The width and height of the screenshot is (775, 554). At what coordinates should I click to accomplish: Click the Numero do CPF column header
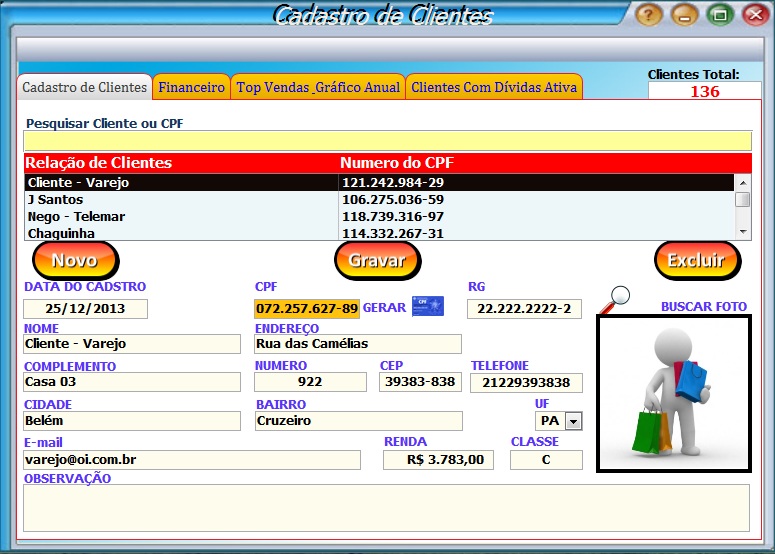pyautogui.click(x=397, y=163)
